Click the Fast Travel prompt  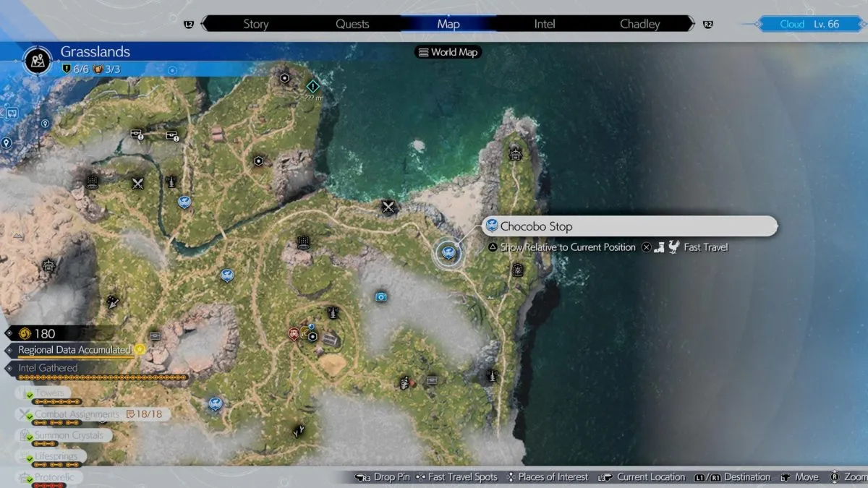pyautogui.click(x=706, y=247)
